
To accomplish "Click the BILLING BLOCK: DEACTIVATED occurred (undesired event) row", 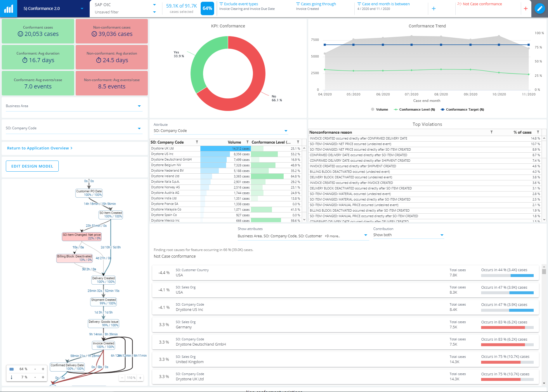I will point(425,172).
